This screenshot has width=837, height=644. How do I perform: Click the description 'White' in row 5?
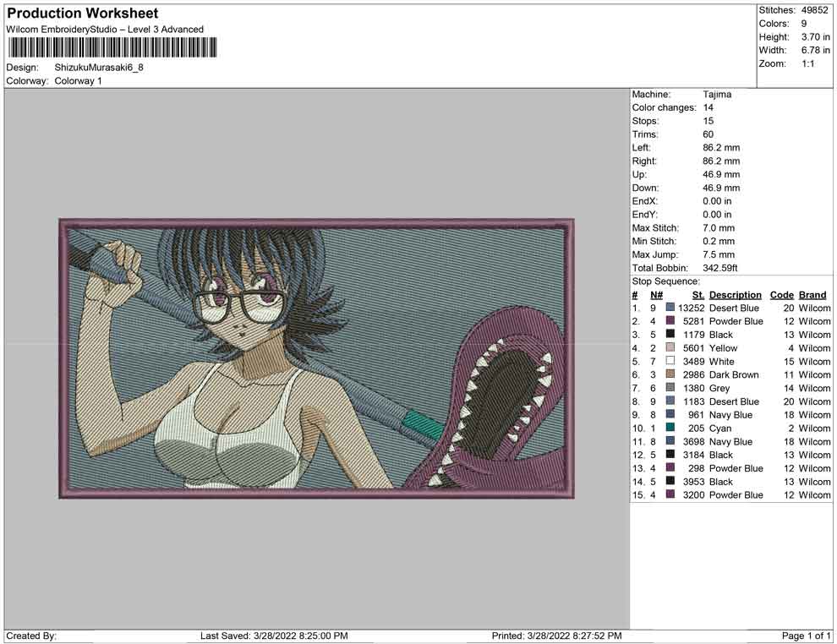pos(722,361)
